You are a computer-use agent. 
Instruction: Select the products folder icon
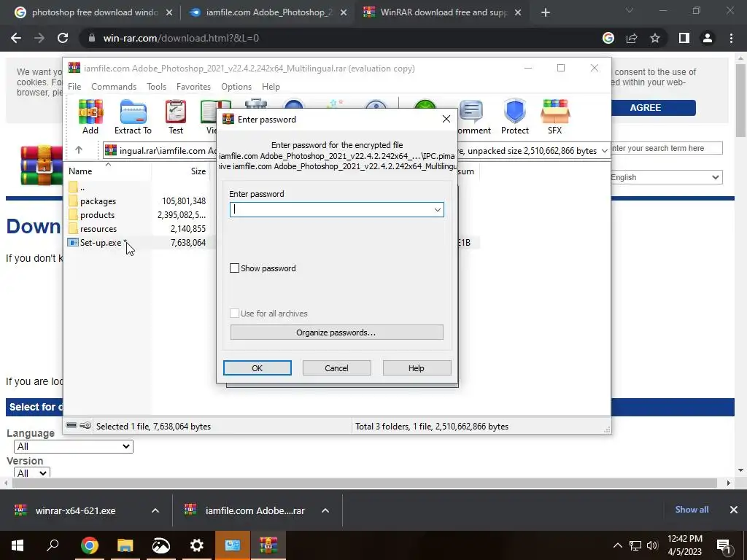[73, 215]
